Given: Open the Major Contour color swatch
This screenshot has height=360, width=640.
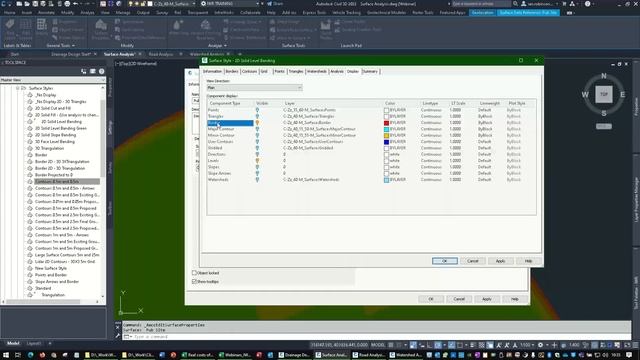Looking at the screenshot, I should tap(386, 129).
